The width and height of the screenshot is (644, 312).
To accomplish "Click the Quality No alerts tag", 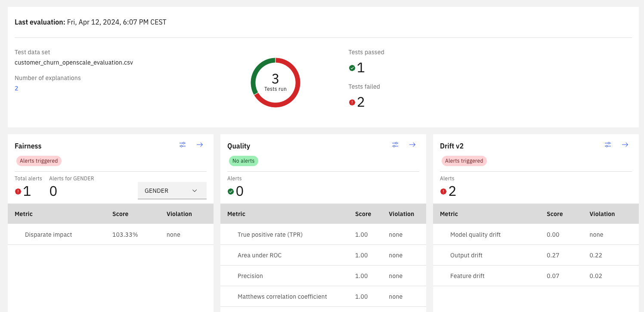I will (243, 161).
